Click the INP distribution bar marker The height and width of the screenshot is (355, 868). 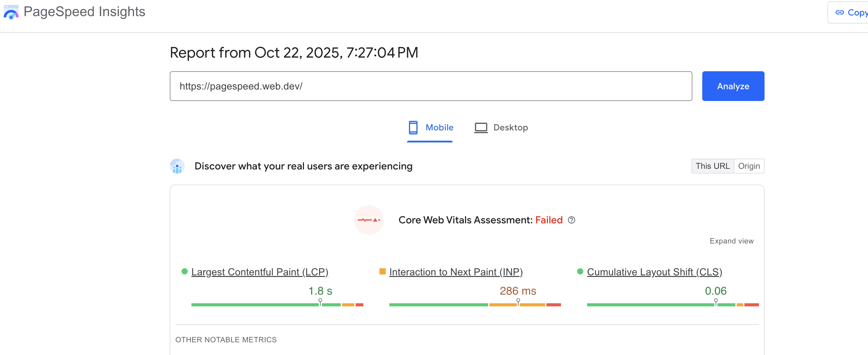click(518, 302)
